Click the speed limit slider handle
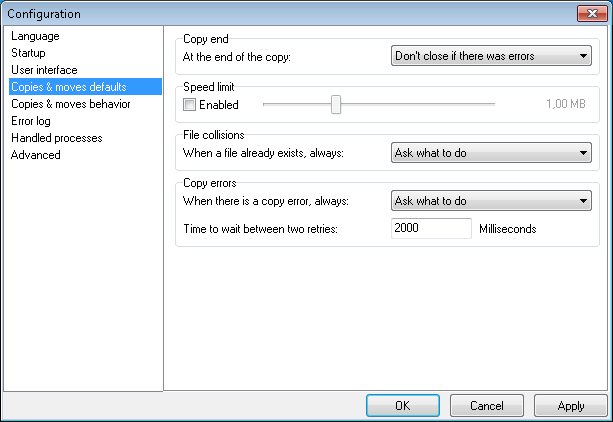 pos(336,104)
